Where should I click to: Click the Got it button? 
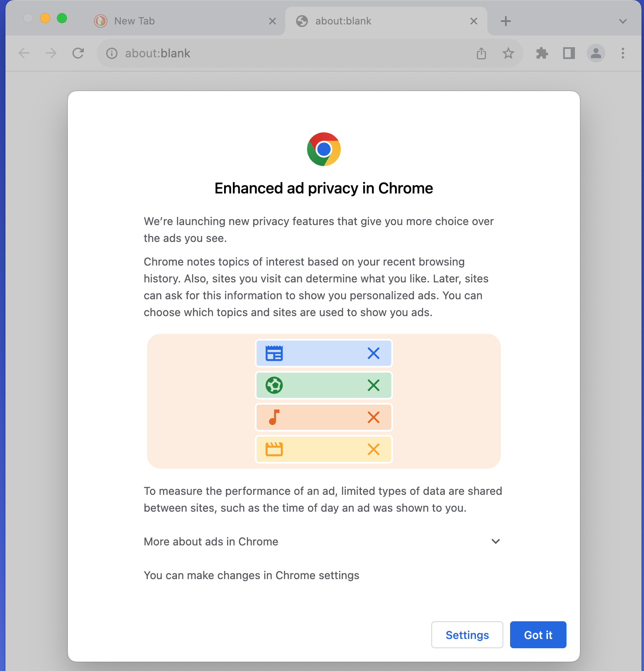538,635
